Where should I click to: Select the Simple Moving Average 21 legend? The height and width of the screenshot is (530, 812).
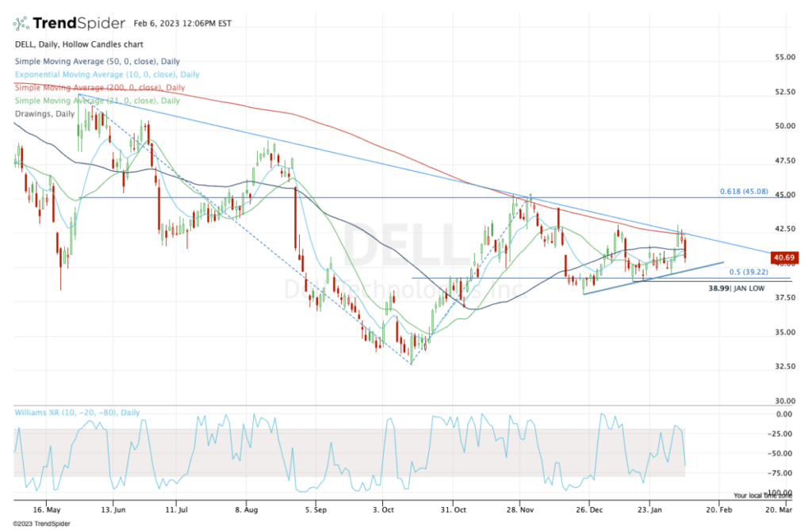point(98,101)
